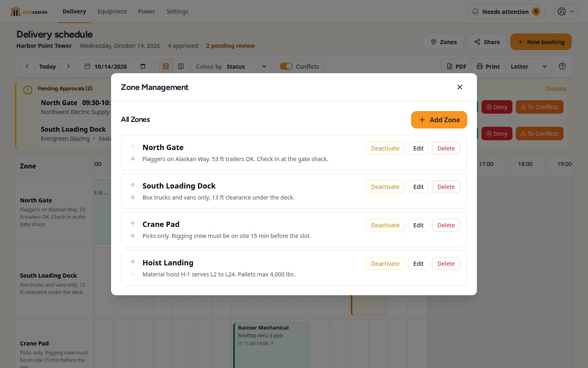The height and width of the screenshot is (368, 588).
Task: Select North Gate row in schedule grid
Action: click(54, 212)
